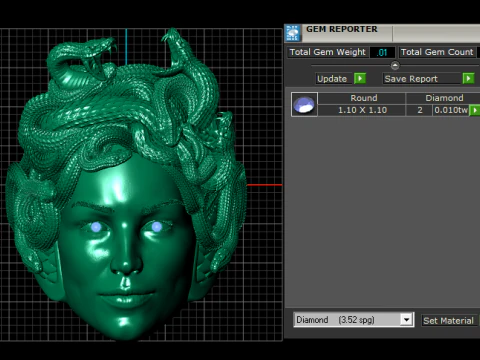Click the green arrow beside Save Report
This screenshot has height=360, width=480.
point(468,79)
